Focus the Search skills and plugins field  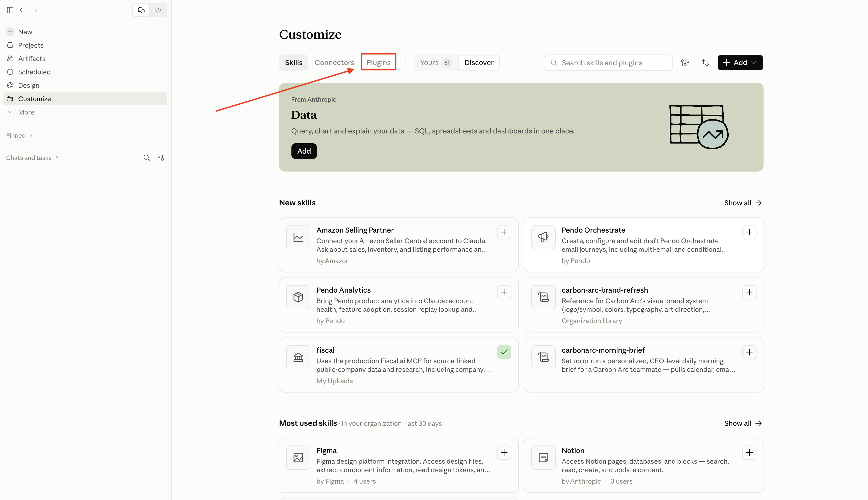click(608, 63)
